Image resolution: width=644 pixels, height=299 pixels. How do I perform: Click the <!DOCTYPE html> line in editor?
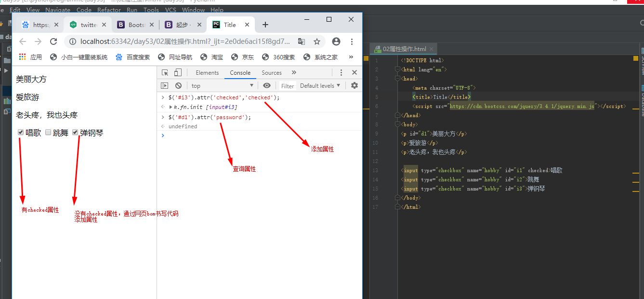point(422,60)
